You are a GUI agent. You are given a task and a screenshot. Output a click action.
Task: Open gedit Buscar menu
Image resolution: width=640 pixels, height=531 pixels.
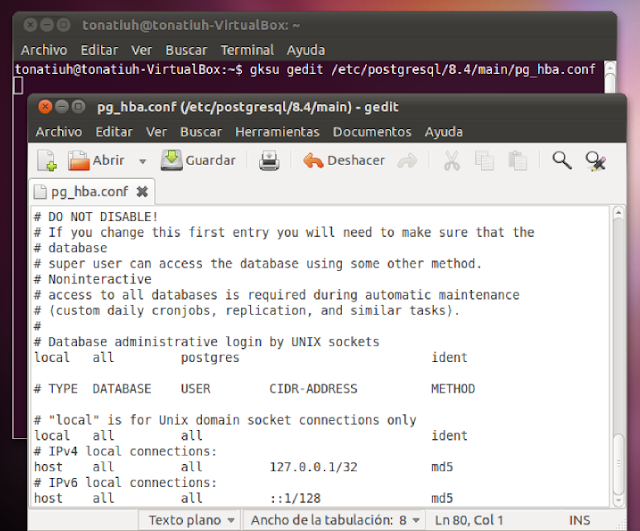tap(201, 132)
